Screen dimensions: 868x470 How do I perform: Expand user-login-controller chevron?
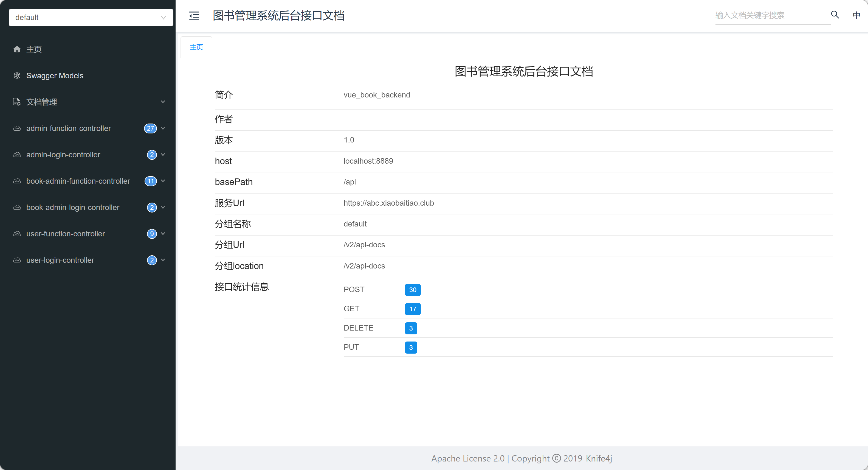163,260
